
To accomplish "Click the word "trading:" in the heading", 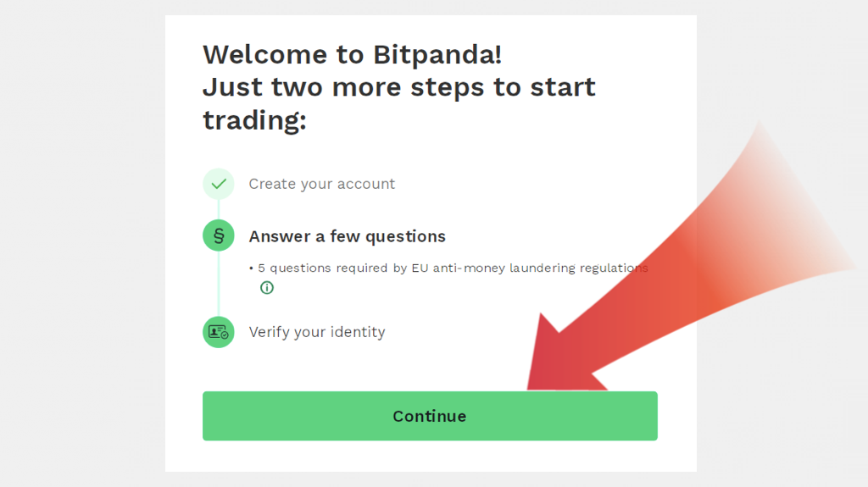I will coord(254,120).
